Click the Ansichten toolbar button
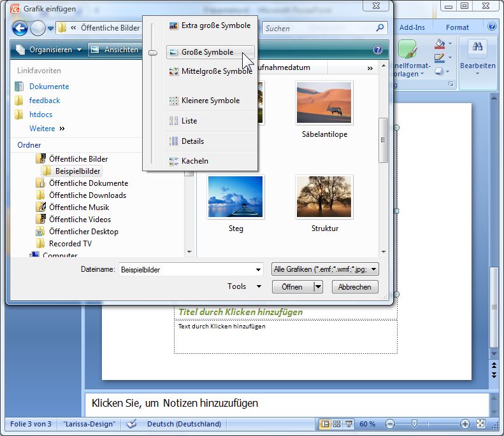The image size is (504, 436). point(115,50)
